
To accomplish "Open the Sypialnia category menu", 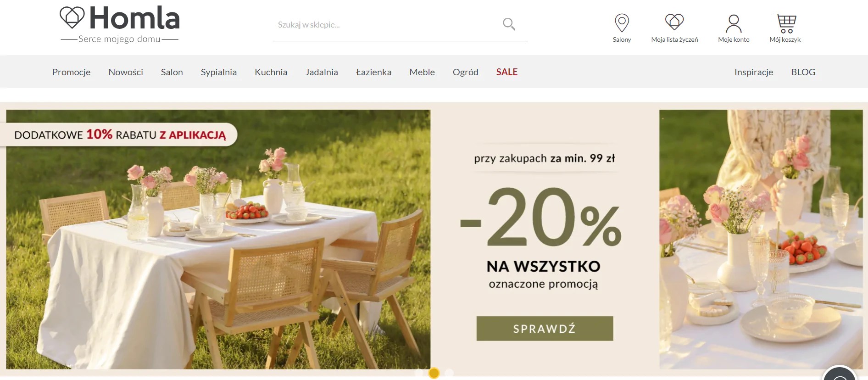I will [x=219, y=72].
